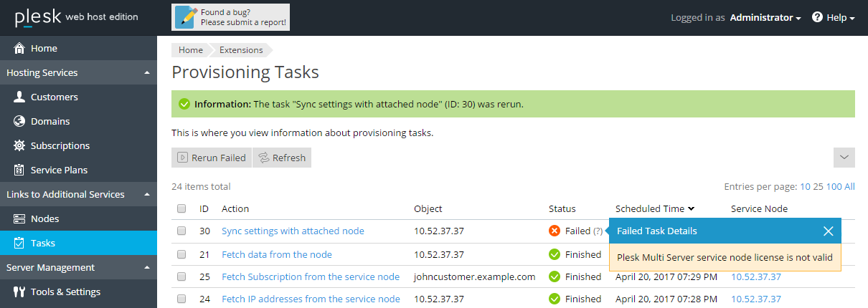Click the Domains globe icon
This screenshot has height=308, width=868.
coord(19,122)
